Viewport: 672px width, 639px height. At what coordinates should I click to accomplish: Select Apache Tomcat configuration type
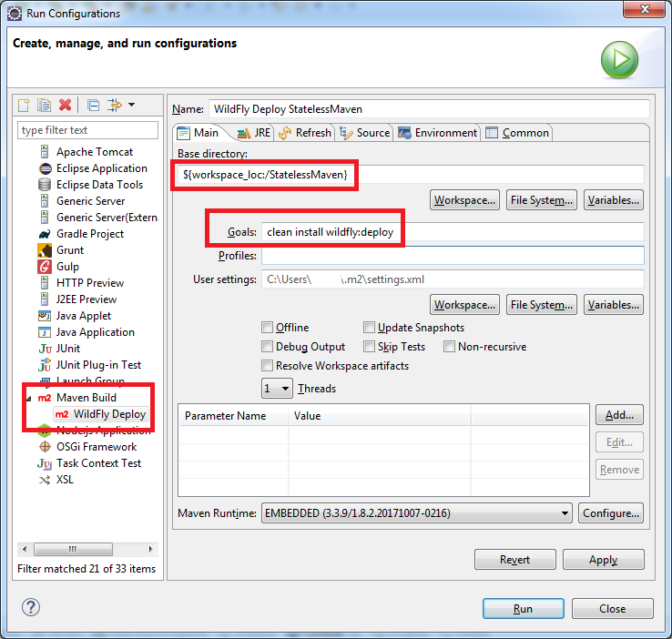click(x=95, y=152)
